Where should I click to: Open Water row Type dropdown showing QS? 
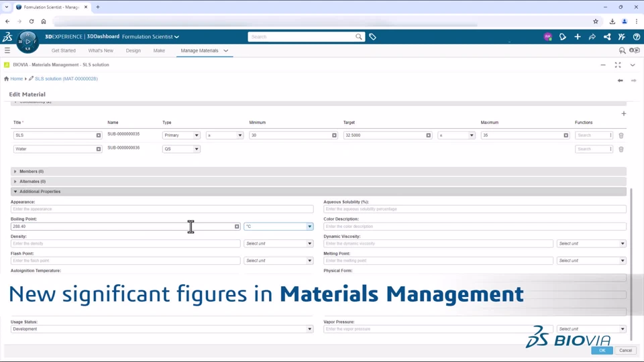(181, 149)
